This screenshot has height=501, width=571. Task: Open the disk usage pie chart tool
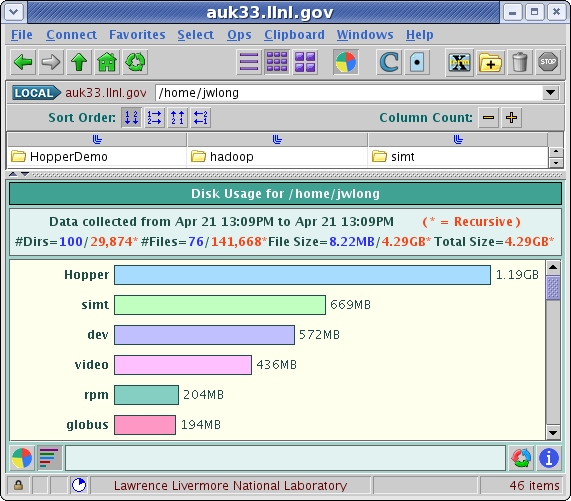(346, 62)
